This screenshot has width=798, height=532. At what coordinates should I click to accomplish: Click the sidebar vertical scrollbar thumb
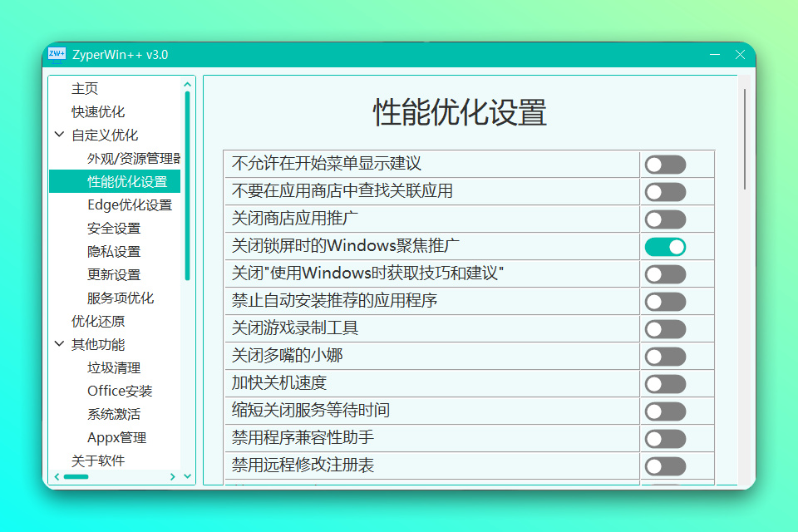point(187,186)
